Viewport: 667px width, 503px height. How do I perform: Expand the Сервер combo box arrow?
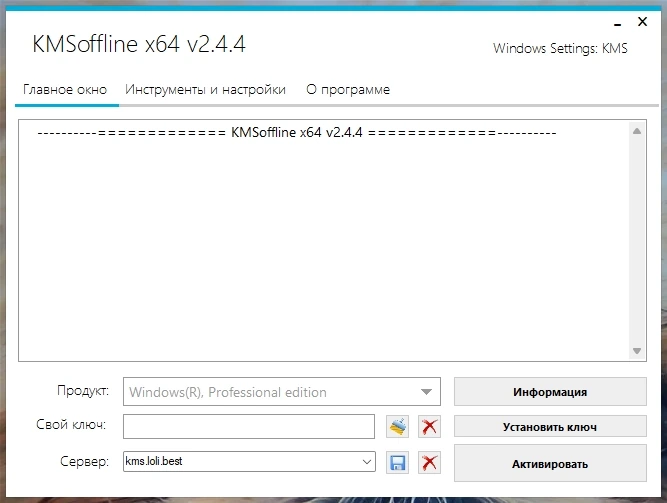click(366, 462)
